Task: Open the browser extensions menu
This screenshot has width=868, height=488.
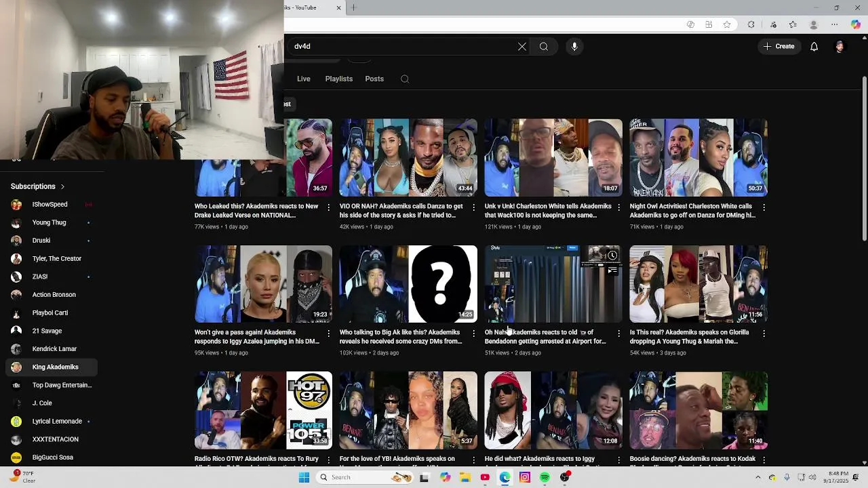Action: tap(751, 24)
